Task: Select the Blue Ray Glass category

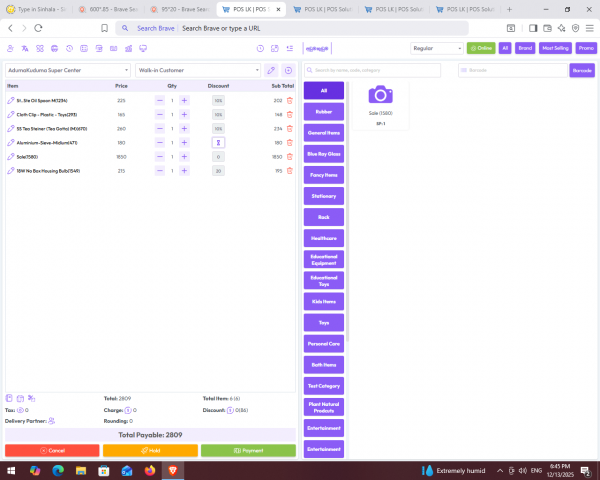Action: [x=324, y=154]
